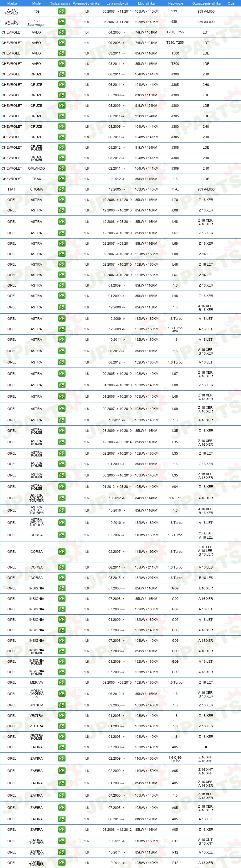Viewport: 241px width, 868px height.
Task: Click fuel icon in Zafira Tourer 110kW / 150KM row
Action: [62, 841]
